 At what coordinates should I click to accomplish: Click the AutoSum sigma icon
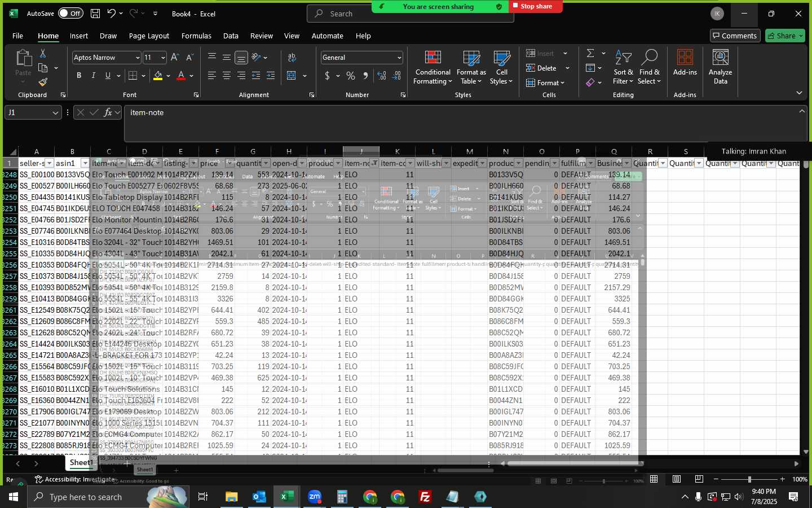pos(590,53)
